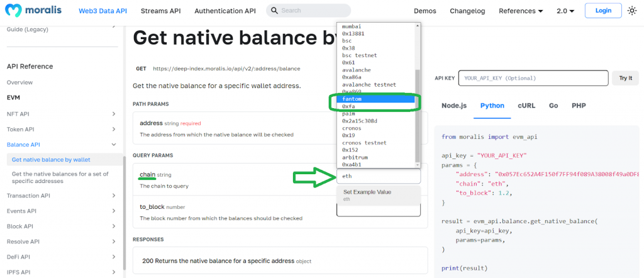Screen dimensions: 644x278
Task: Open the Authentication API tab
Action: (225, 11)
